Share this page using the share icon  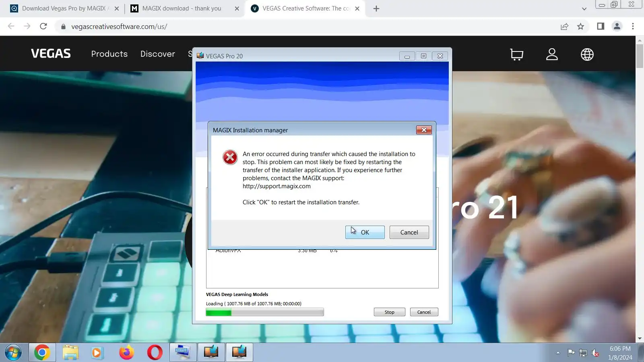[x=564, y=27]
